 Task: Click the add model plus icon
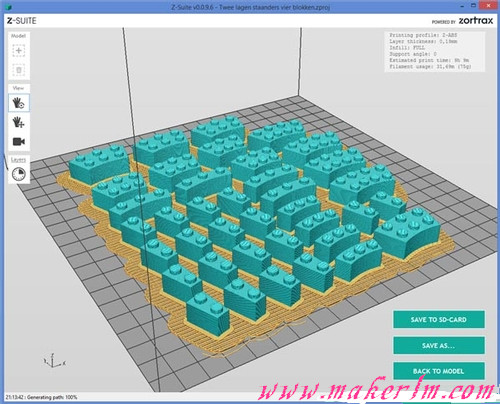point(19,51)
